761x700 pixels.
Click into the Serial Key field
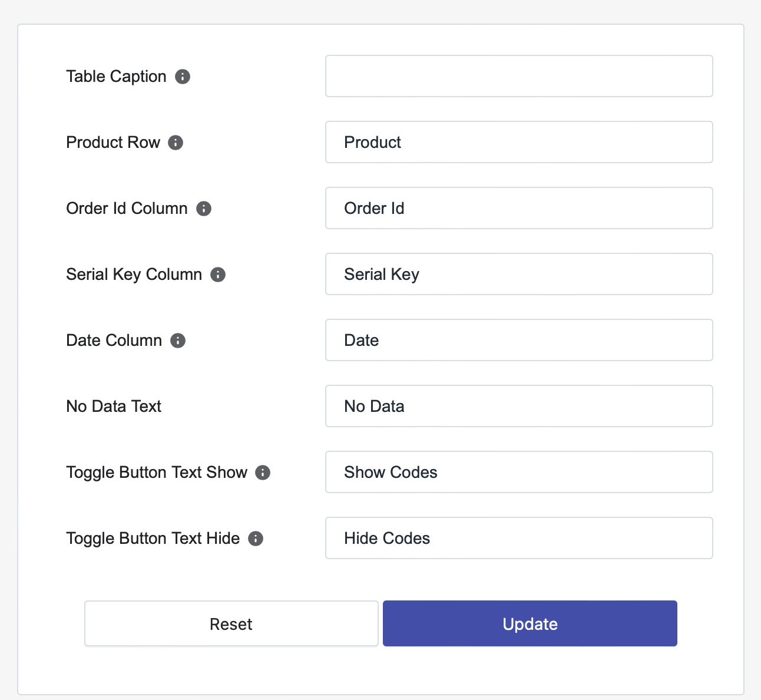point(519,274)
